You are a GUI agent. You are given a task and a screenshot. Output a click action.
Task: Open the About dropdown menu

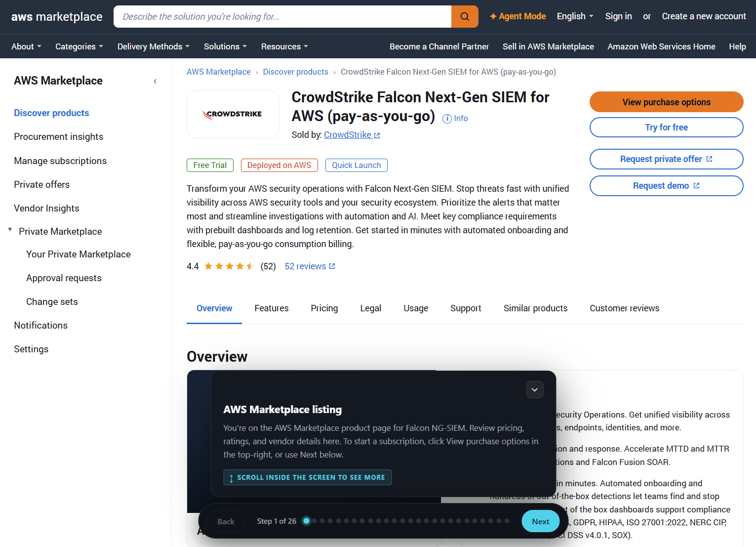[x=26, y=46]
